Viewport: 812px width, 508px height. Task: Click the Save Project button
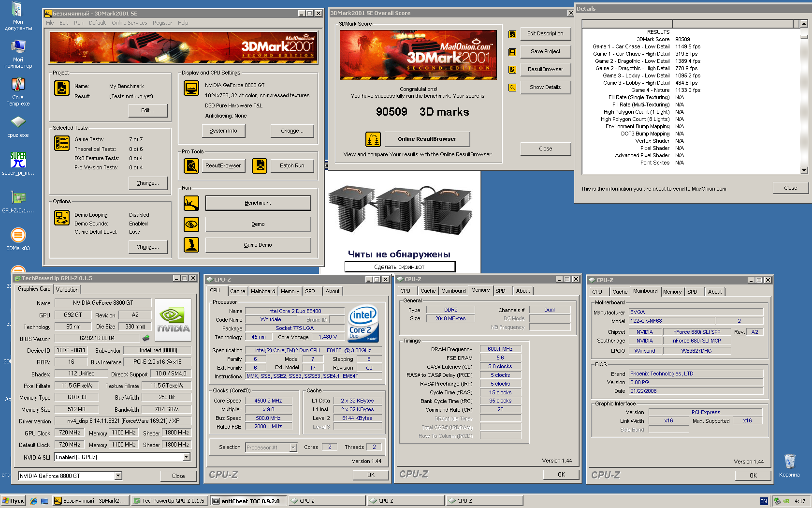(545, 52)
